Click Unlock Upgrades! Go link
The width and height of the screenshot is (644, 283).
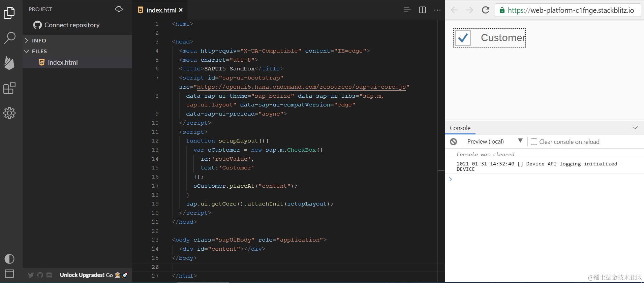pos(94,275)
